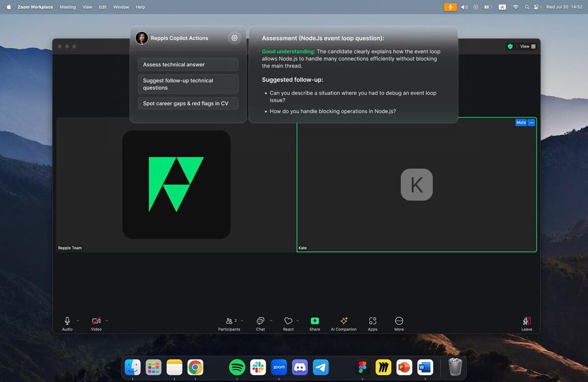The height and width of the screenshot is (382, 588).
Task: Open PowerPoint from the Dock
Action: pos(404,367)
